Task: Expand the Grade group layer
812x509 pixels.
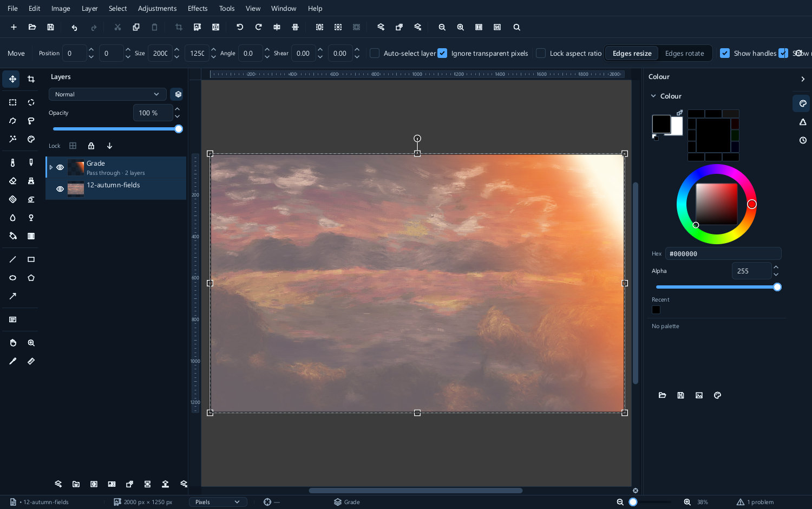Action: pyautogui.click(x=51, y=167)
